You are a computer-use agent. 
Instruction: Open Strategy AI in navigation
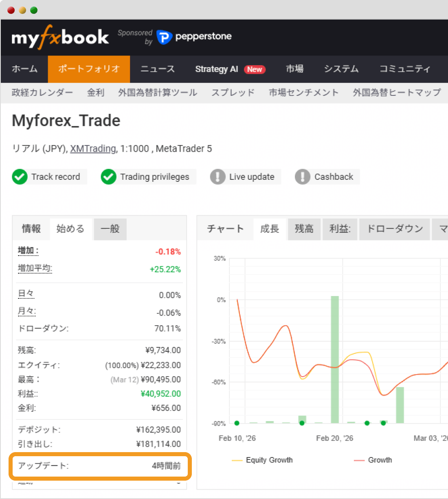coord(216,69)
